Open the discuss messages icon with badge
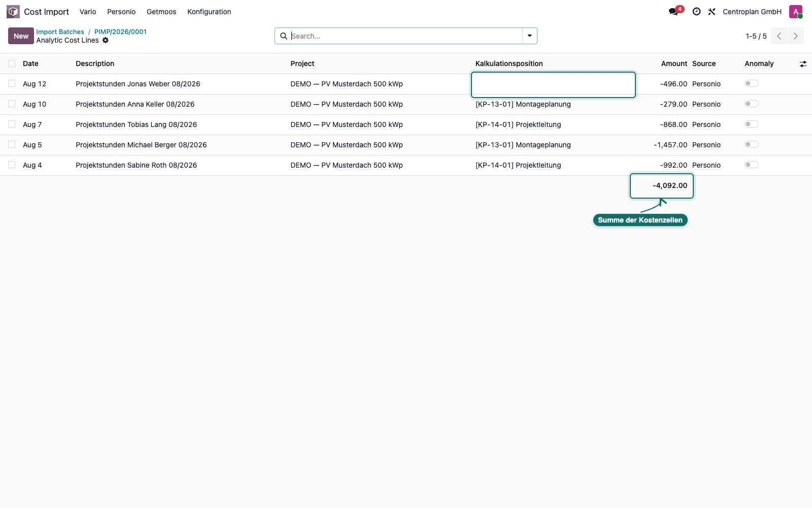 point(675,11)
